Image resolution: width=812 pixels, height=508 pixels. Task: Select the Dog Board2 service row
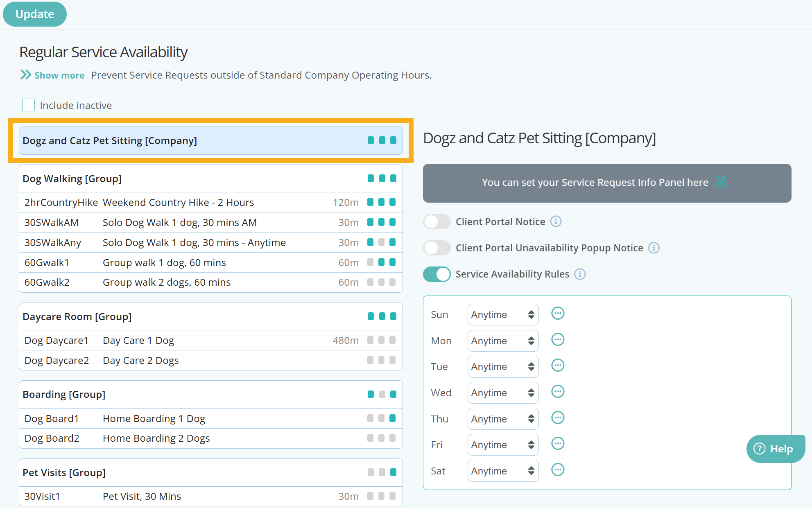(211, 438)
